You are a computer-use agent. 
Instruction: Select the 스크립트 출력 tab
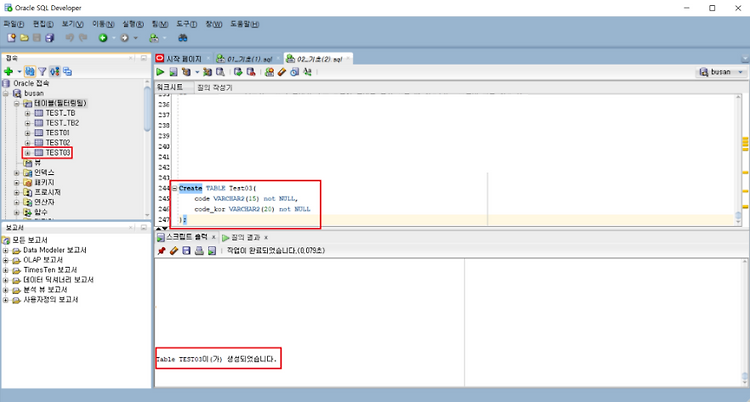tap(187, 237)
